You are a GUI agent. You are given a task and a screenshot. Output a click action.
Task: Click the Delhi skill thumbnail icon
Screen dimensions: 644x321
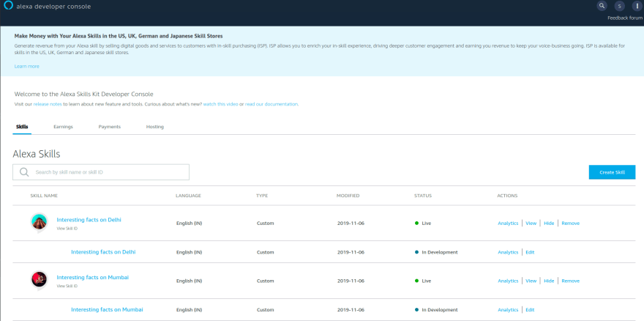pos(40,223)
